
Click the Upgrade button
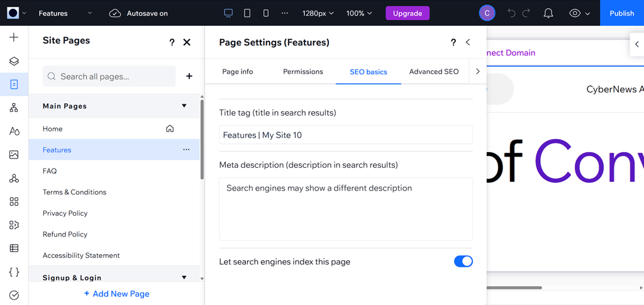(408, 13)
